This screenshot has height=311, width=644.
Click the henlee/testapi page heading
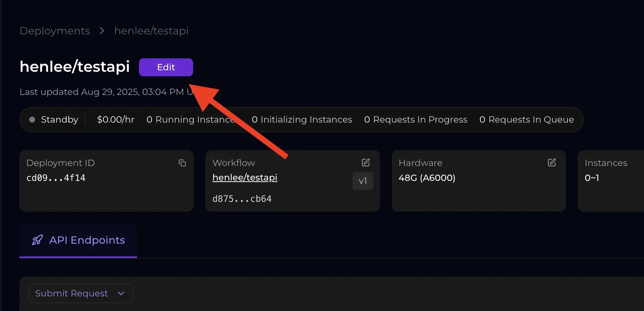[75, 67]
